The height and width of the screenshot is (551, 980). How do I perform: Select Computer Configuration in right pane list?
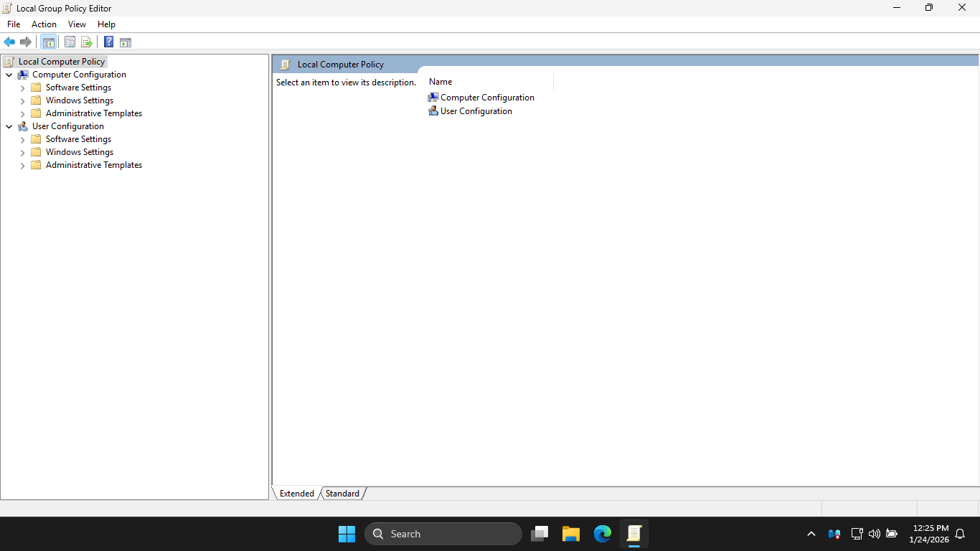486,98
